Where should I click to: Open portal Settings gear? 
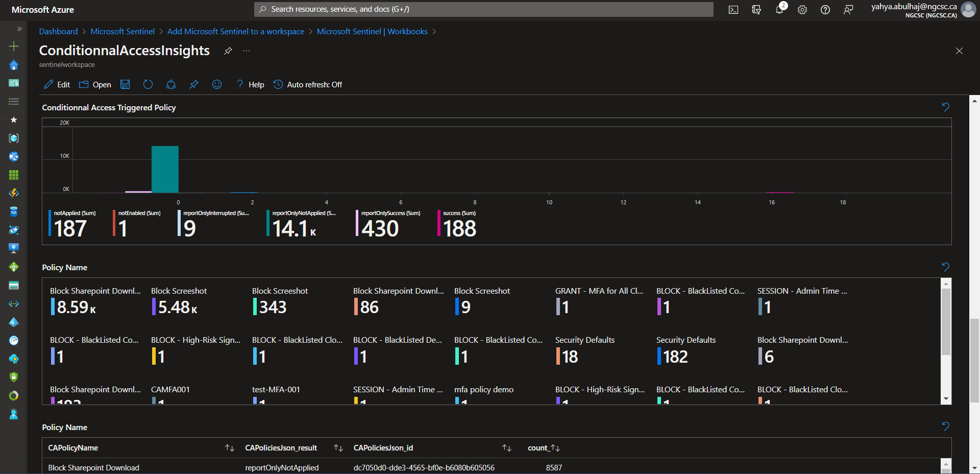click(x=802, y=10)
